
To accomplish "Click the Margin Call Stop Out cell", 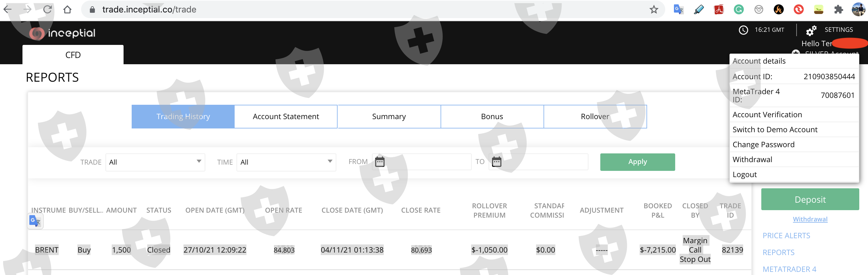I will click(x=695, y=250).
